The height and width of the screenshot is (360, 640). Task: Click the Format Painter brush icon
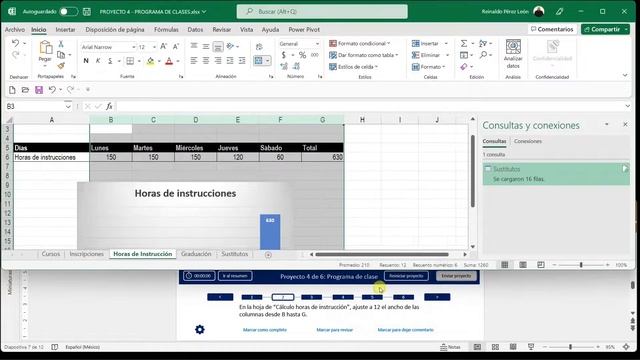tap(61, 65)
